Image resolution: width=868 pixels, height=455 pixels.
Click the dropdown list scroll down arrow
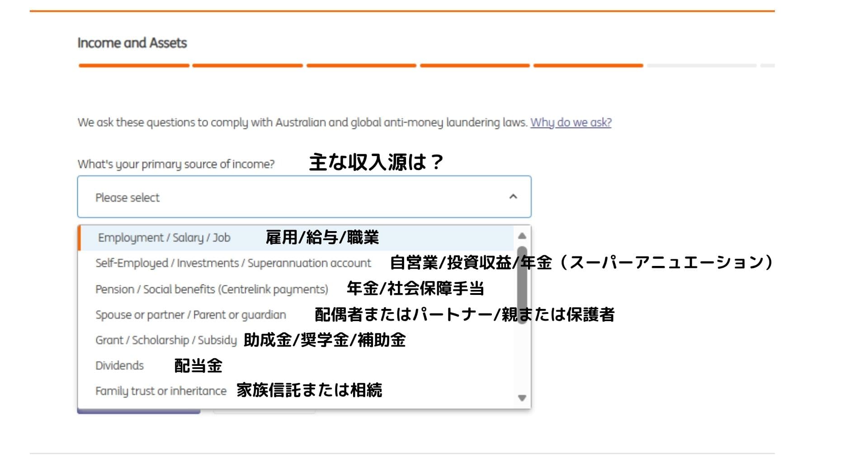(522, 398)
